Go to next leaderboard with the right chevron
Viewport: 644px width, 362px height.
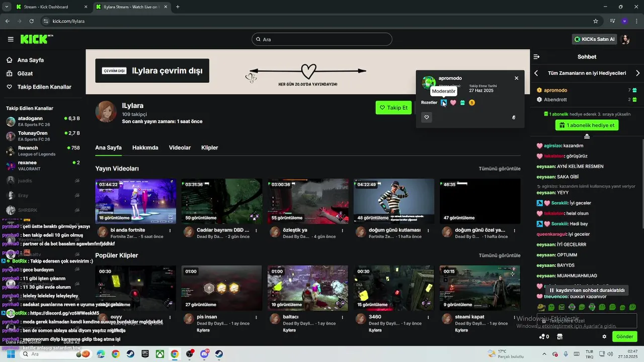(638, 73)
